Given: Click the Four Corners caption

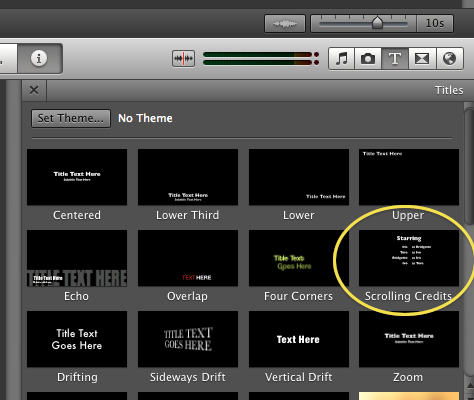Looking at the screenshot, I should tap(298, 296).
